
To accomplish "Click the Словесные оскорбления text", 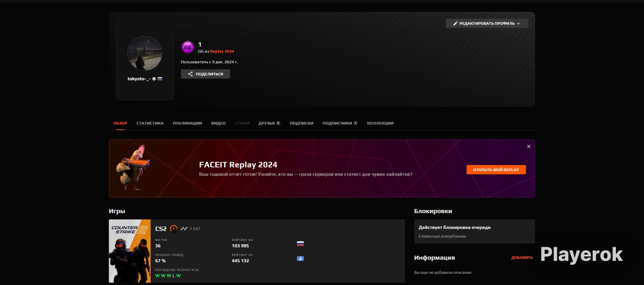I will [x=442, y=236].
